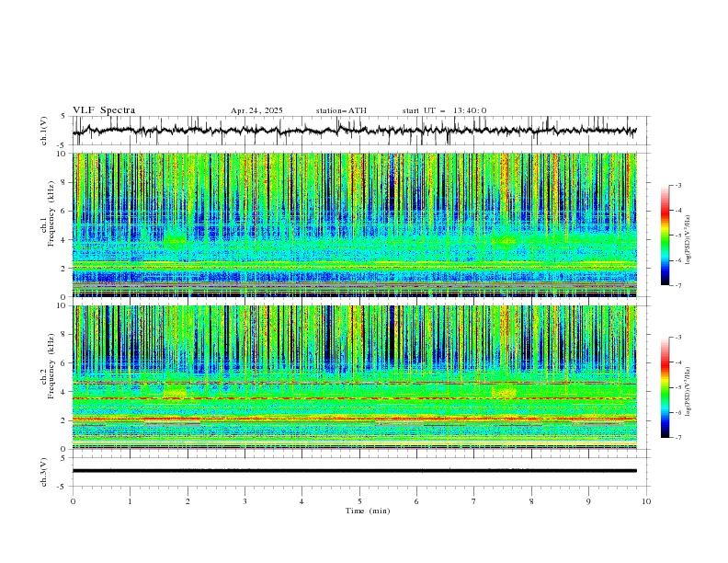Screen dimensions: 728x563
Task: Click the ch.1 spectrogram color scale bar
Action: (x=665, y=236)
